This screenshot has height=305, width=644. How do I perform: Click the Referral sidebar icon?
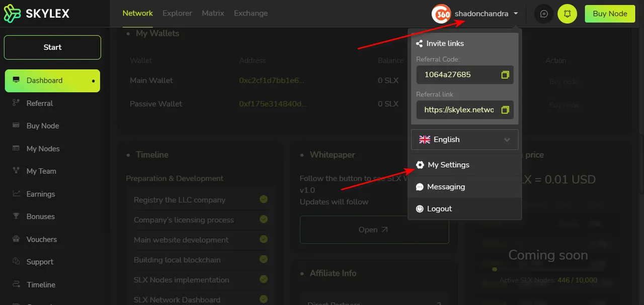tap(16, 103)
